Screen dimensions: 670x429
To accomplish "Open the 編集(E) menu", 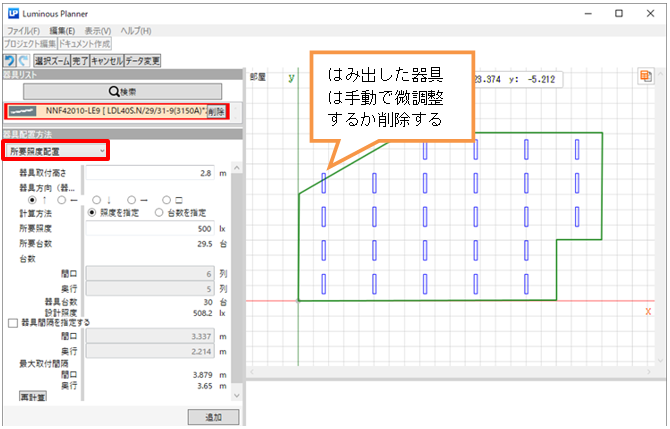I will pyautogui.click(x=62, y=31).
